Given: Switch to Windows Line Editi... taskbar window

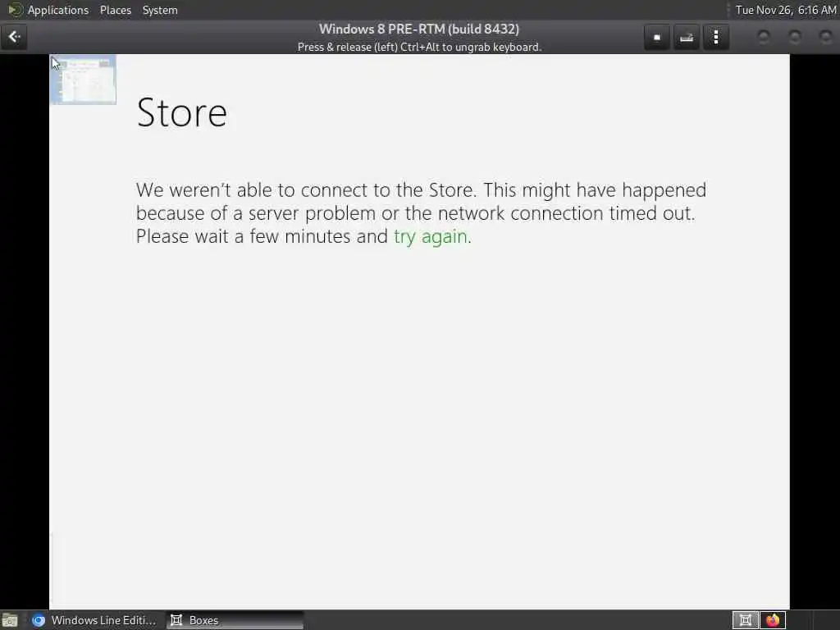Looking at the screenshot, I should click(94, 620).
